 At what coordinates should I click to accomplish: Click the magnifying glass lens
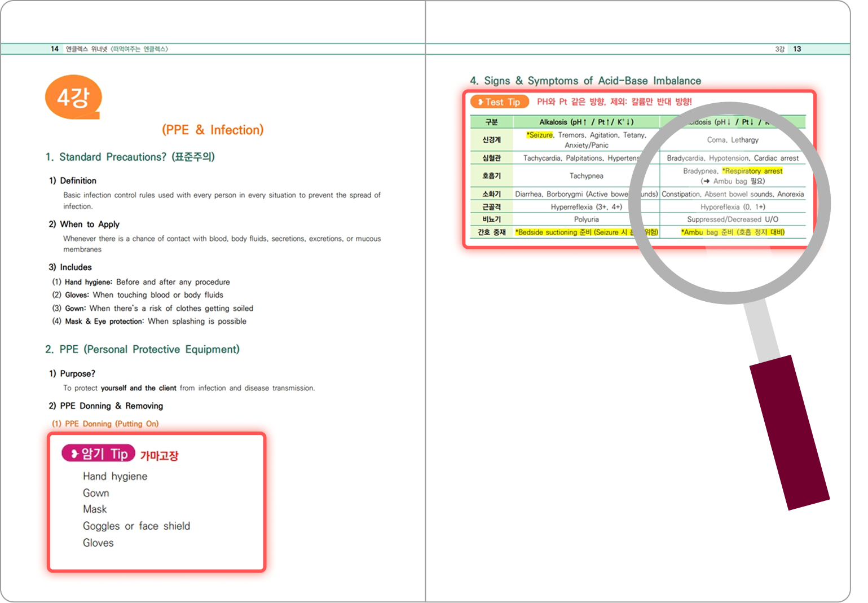point(729,203)
